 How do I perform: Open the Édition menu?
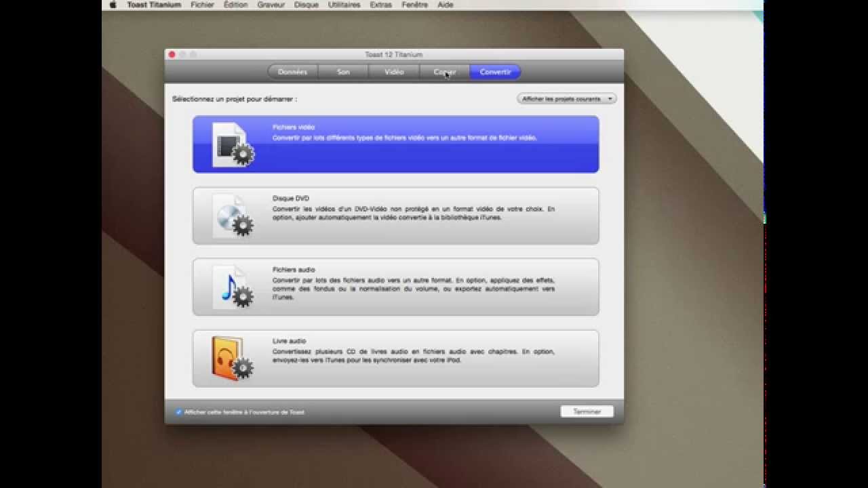pos(235,5)
